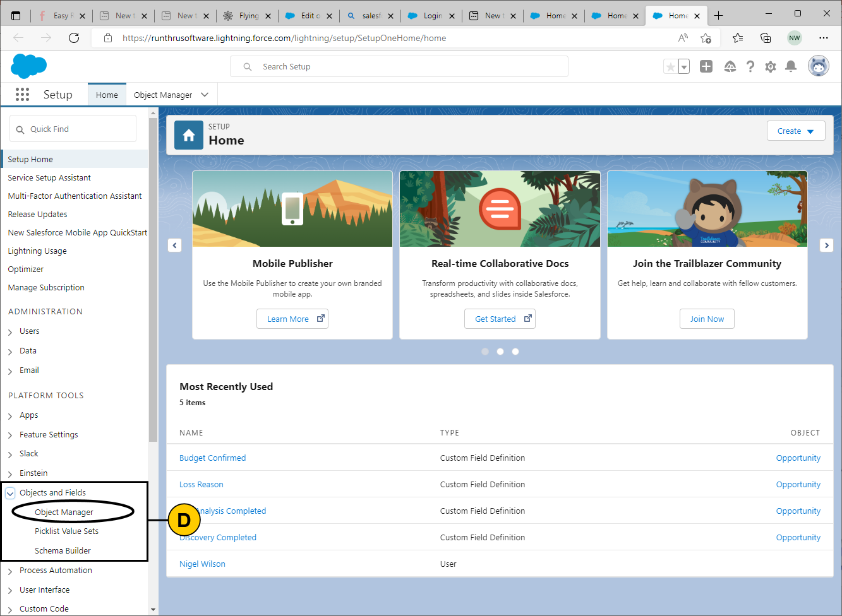Open the user profile avatar
Viewport: 842px width, 616px height.
(x=818, y=66)
